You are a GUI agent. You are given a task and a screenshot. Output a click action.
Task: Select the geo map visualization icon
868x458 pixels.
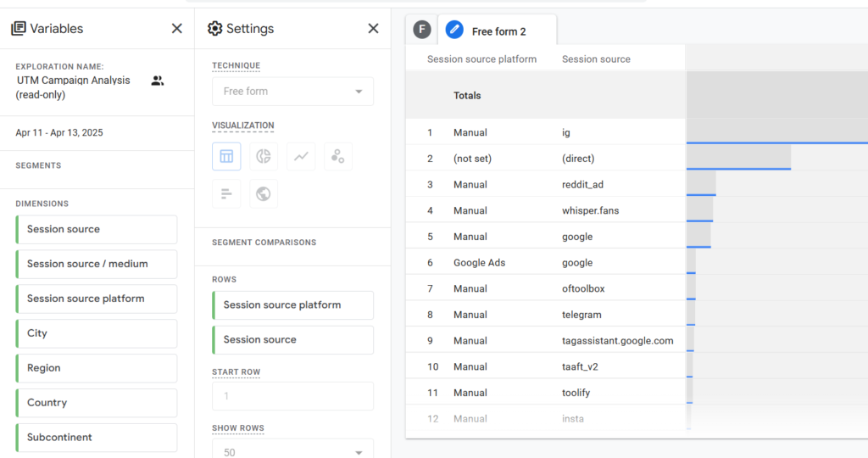tap(264, 194)
